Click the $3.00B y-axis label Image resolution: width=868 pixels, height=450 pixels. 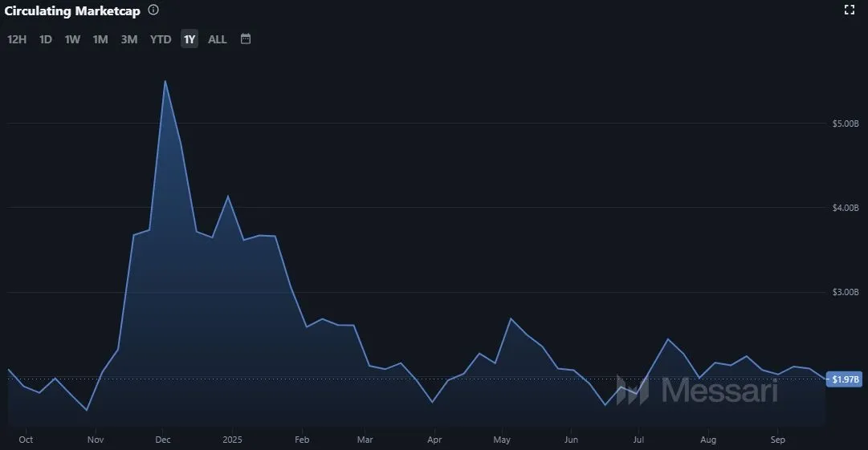point(846,292)
